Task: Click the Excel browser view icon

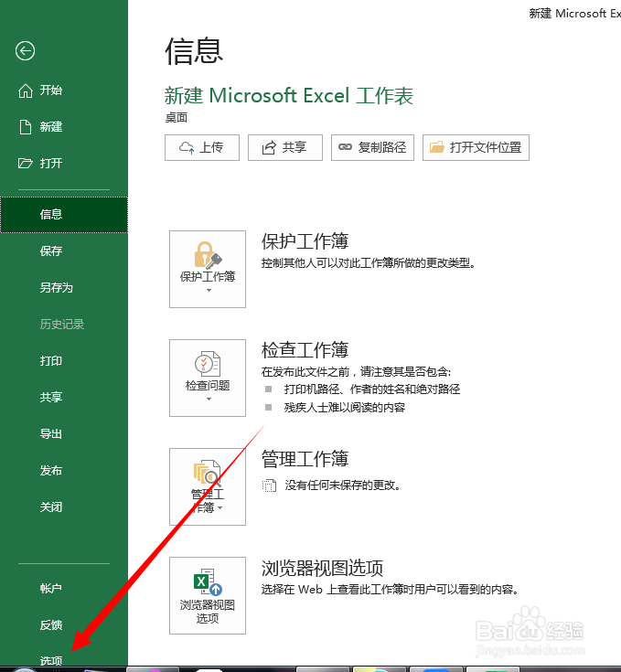Action: (208, 581)
